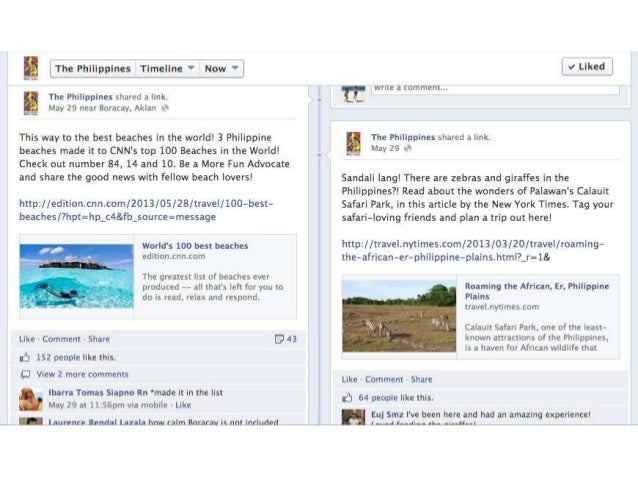Open Ibarra Tomas Siapno Rn profile picture
The width and height of the screenshot is (638, 479).
[x=31, y=399]
